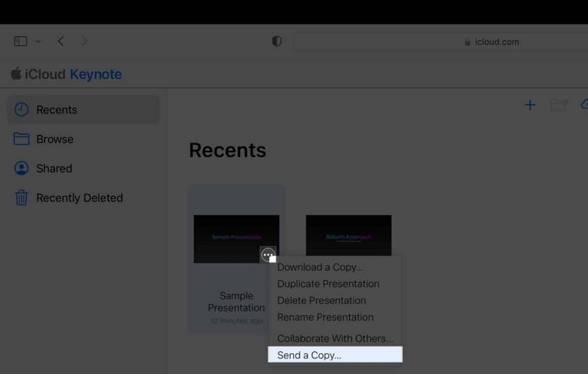588x374 pixels.
Task: Choose Send a Copy from menu
Action: tap(336, 354)
